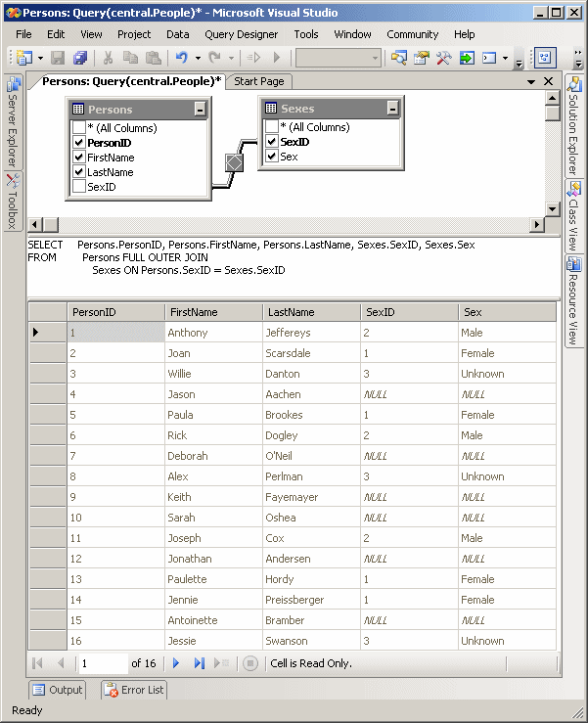The width and height of the screenshot is (588, 723).
Task: Select the Persons Query tab
Action: (131, 81)
